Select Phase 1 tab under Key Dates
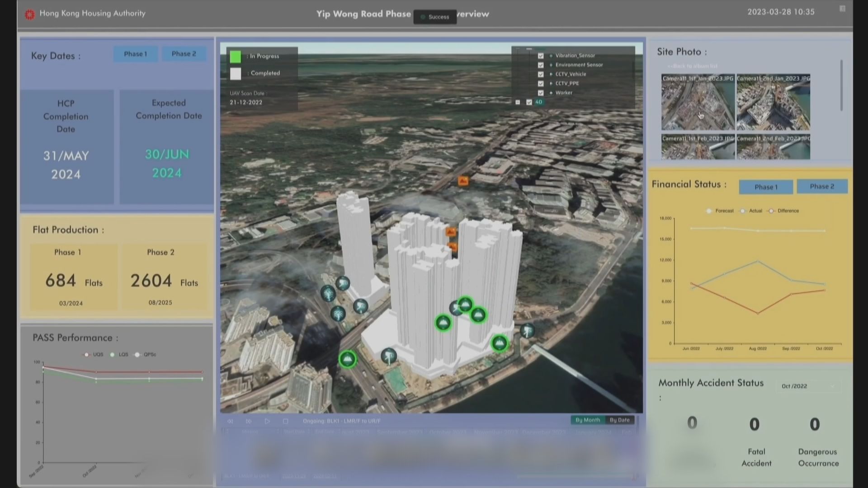The height and width of the screenshot is (488, 868). click(x=135, y=54)
